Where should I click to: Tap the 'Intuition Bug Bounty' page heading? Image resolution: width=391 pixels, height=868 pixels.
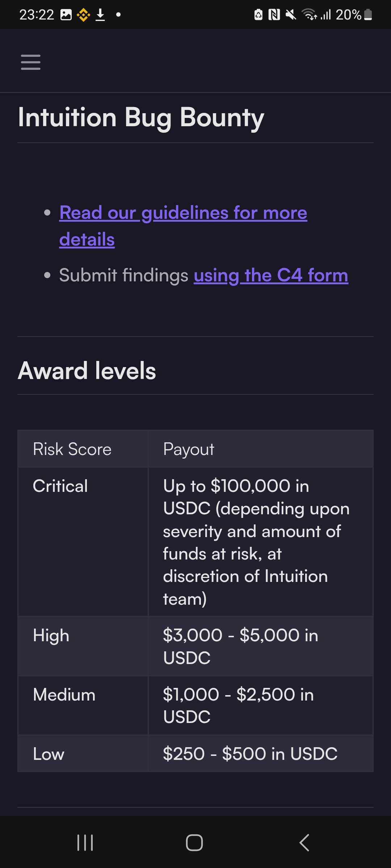(x=141, y=118)
